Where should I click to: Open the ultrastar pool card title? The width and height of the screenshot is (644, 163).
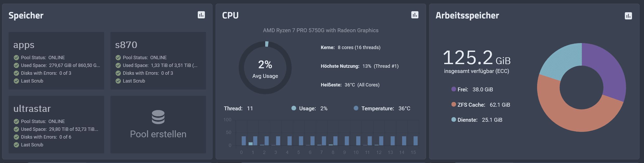coord(32,109)
